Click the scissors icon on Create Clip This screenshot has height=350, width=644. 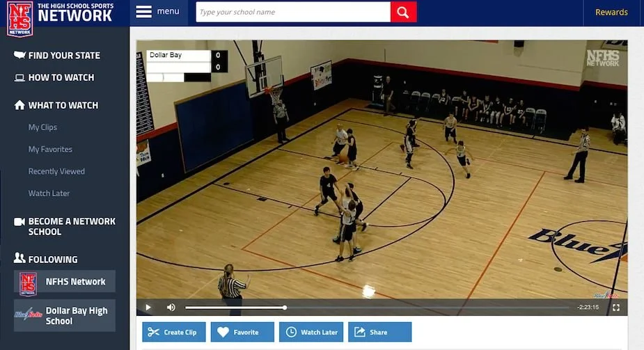153,332
